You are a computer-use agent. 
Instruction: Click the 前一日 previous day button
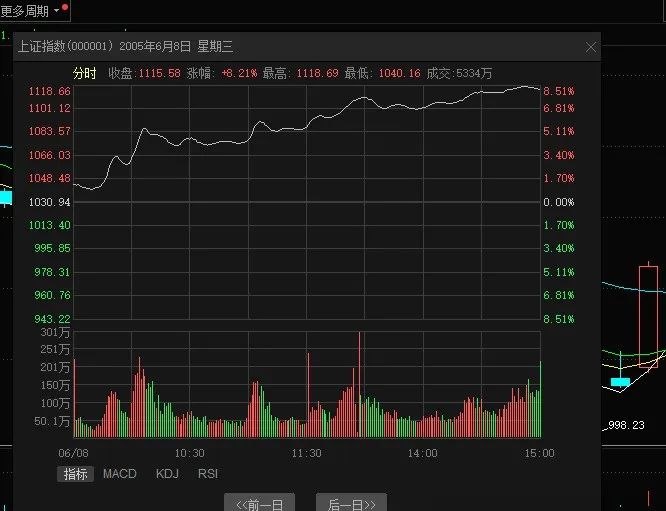[x=260, y=503]
